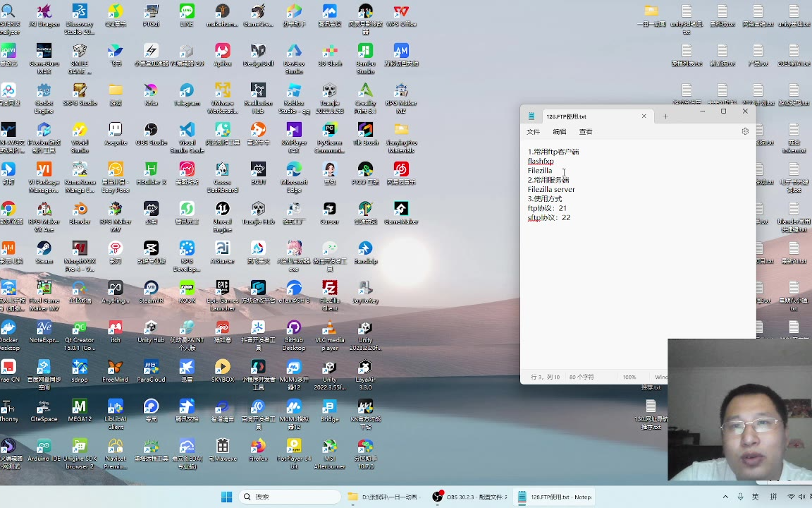Click the Visual Studio Code desktop icon

(187, 138)
